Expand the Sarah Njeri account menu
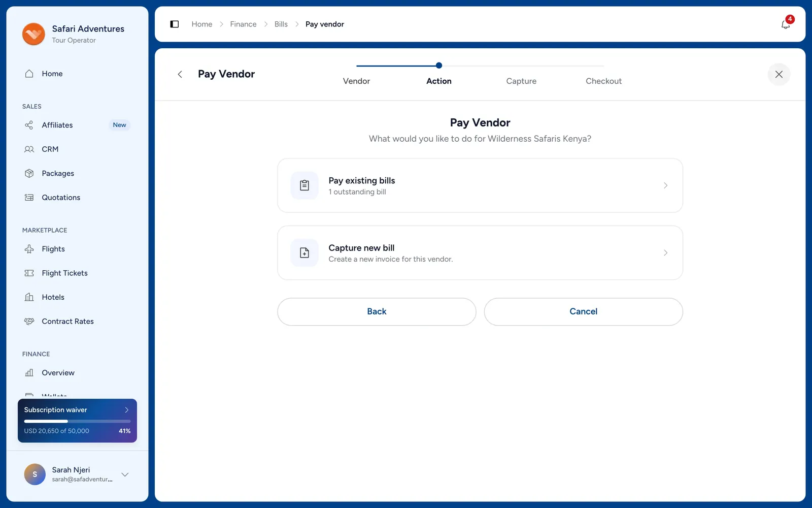Screen dimensions: 812x508 click(x=125, y=474)
